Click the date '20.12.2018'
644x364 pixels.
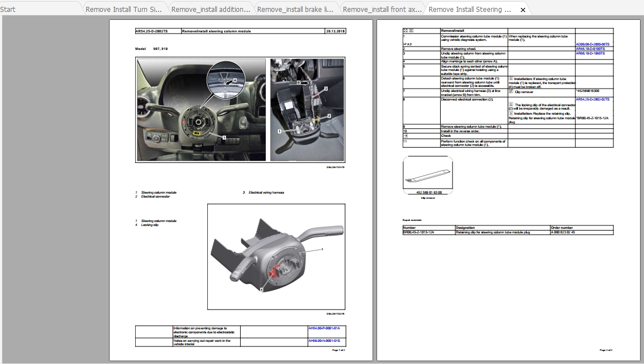coord(336,31)
